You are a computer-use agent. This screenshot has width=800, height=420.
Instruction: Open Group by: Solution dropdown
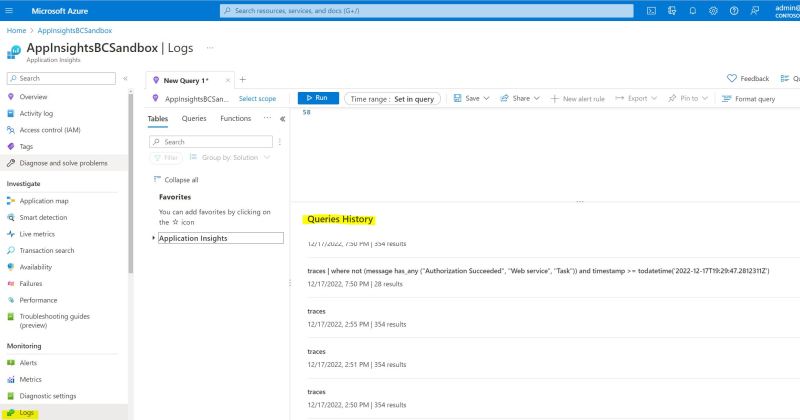pos(230,158)
